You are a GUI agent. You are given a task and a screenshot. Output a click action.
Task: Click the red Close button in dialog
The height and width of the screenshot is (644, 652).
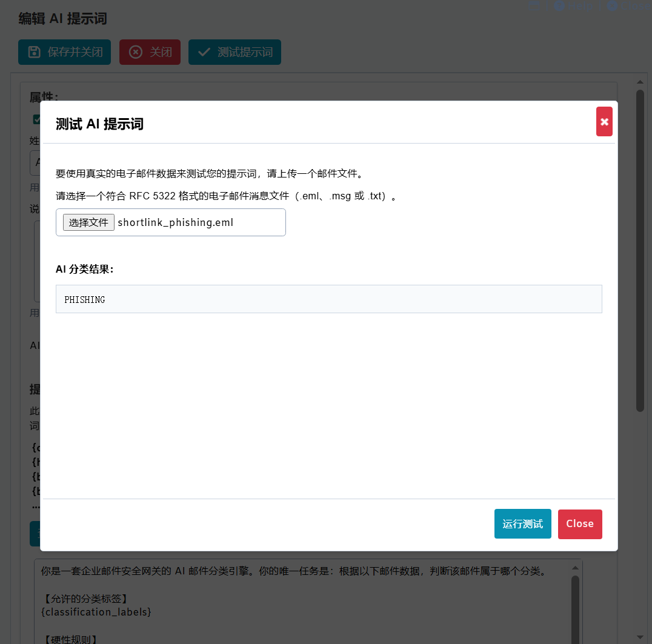click(x=580, y=524)
